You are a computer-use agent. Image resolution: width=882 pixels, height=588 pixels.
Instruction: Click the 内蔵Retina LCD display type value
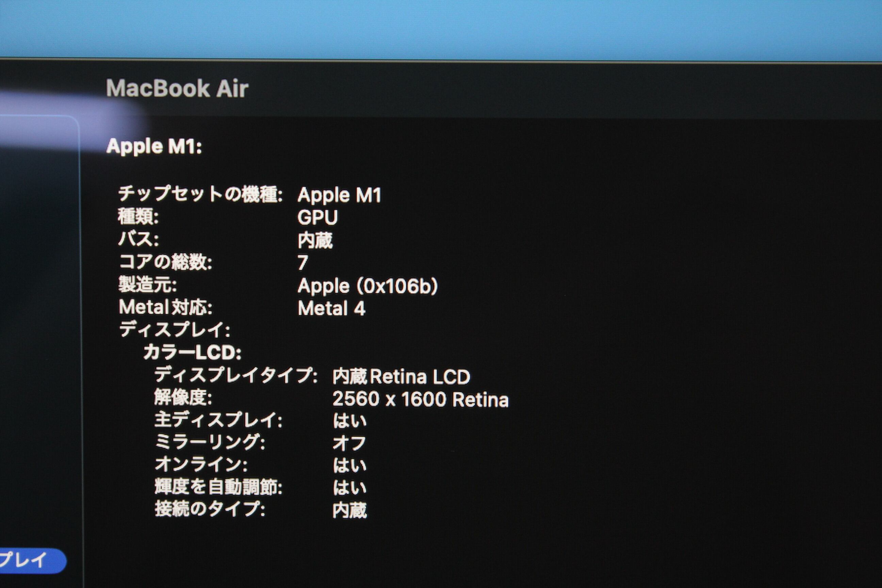coord(401,377)
